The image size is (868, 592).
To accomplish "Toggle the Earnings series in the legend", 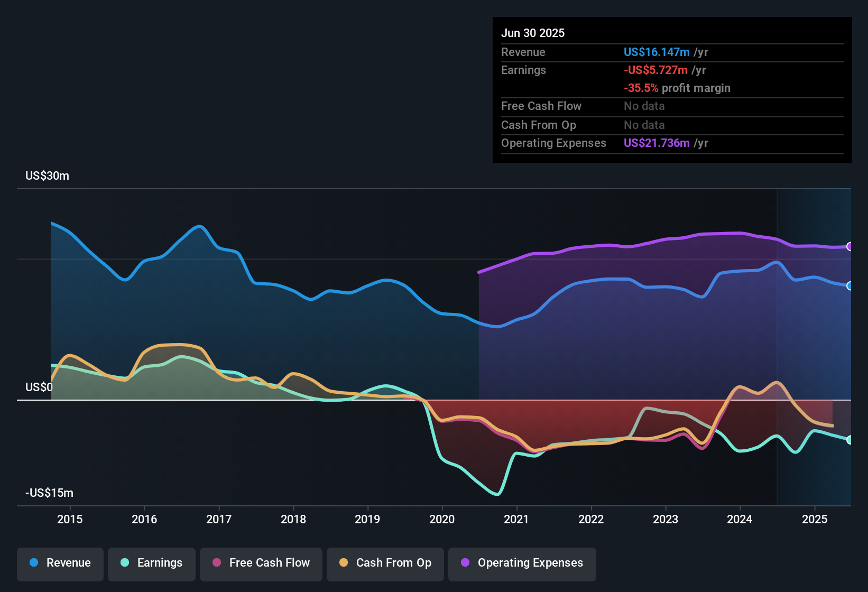I will pos(152,563).
